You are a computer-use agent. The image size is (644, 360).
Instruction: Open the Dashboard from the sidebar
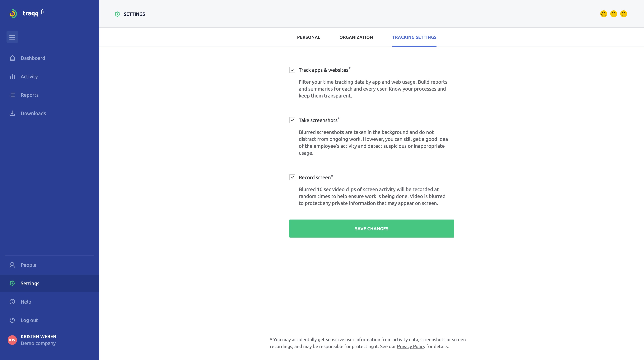(x=12, y=58)
